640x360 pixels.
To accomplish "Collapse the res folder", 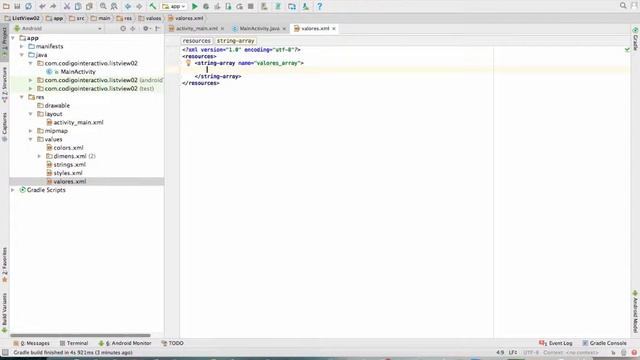I will pos(22,97).
